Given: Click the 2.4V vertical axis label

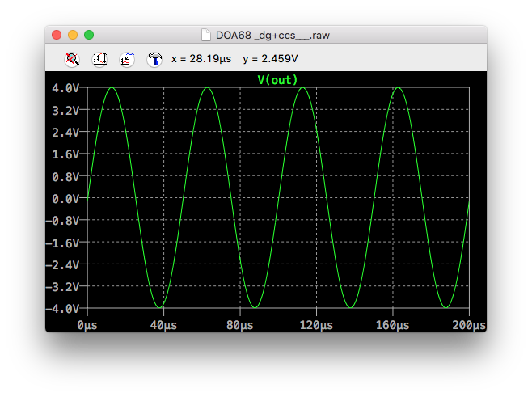Looking at the screenshot, I should pyautogui.click(x=65, y=133).
